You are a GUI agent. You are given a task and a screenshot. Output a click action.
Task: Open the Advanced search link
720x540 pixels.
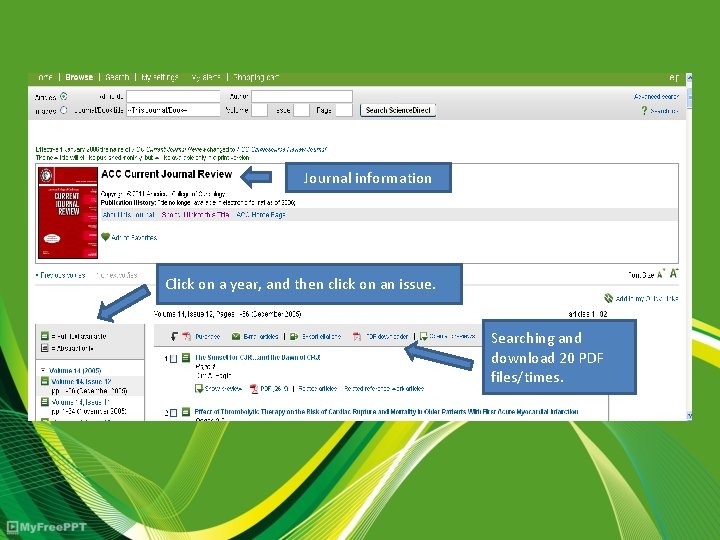(656, 97)
